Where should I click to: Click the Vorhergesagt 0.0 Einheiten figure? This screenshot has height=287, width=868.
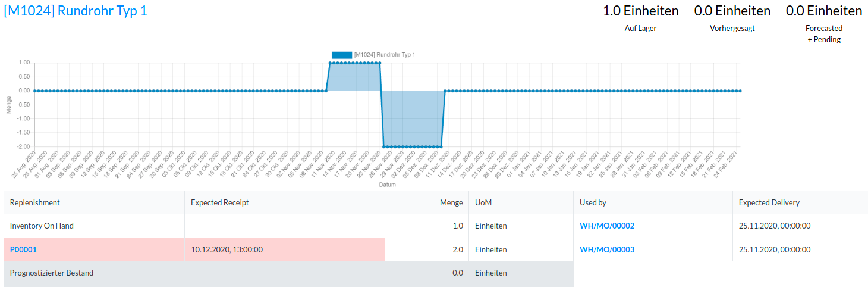click(x=732, y=11)
